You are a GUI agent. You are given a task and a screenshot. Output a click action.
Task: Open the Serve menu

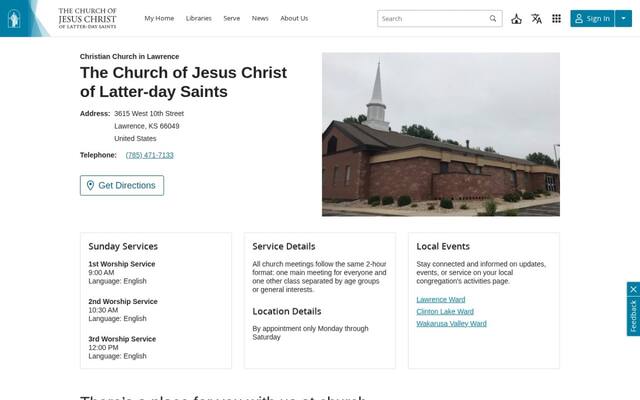point(231,18)
